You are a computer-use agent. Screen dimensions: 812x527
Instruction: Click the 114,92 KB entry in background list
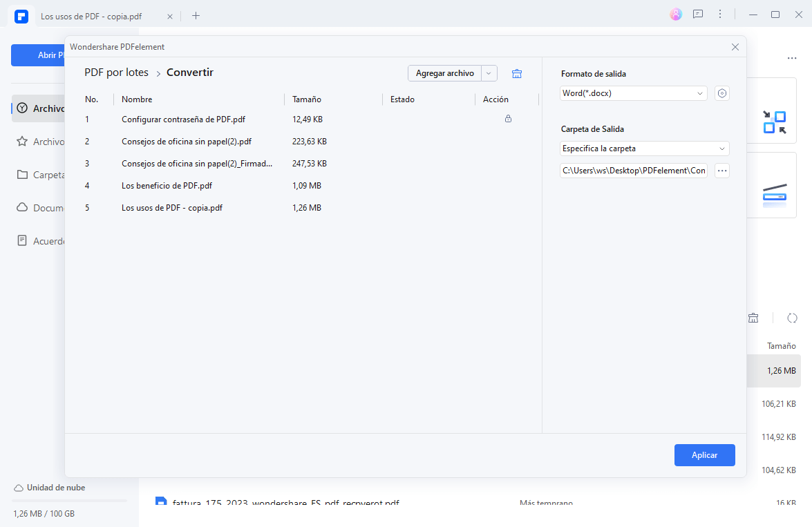click(778, 437)
